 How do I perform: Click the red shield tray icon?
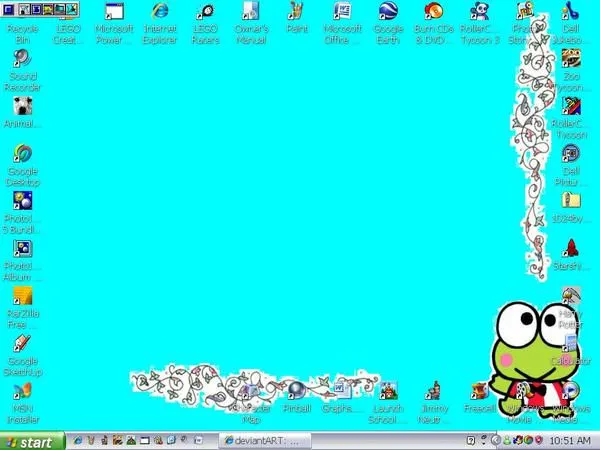[539, 440]
